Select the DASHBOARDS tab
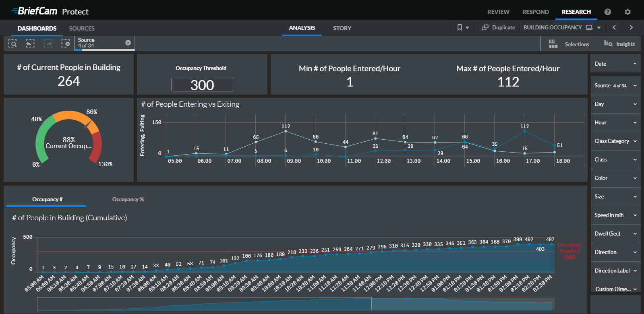644x314 pixels. click(x=37, y=28)
